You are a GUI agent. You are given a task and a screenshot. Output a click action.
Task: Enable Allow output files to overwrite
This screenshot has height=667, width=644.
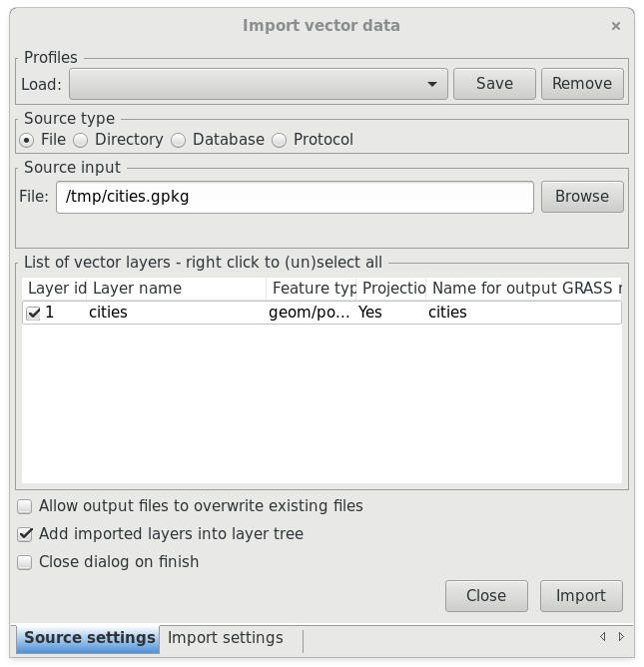click(x=25, y=506)
